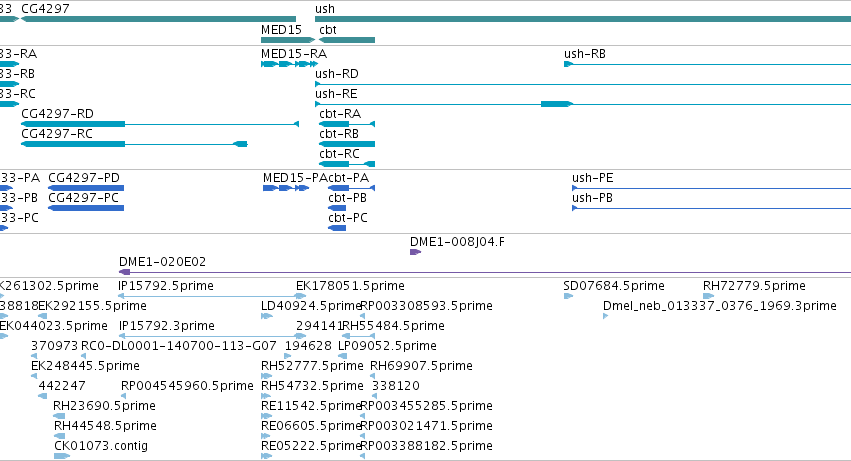
Task: Select EST RH44548.5prime
Action: pyautogui.click(x=60, y=437)
